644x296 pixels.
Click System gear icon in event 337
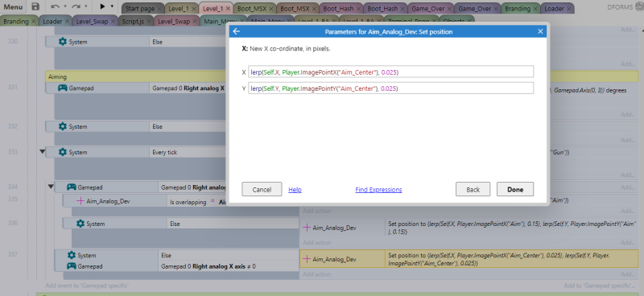(x=72, y=255)
